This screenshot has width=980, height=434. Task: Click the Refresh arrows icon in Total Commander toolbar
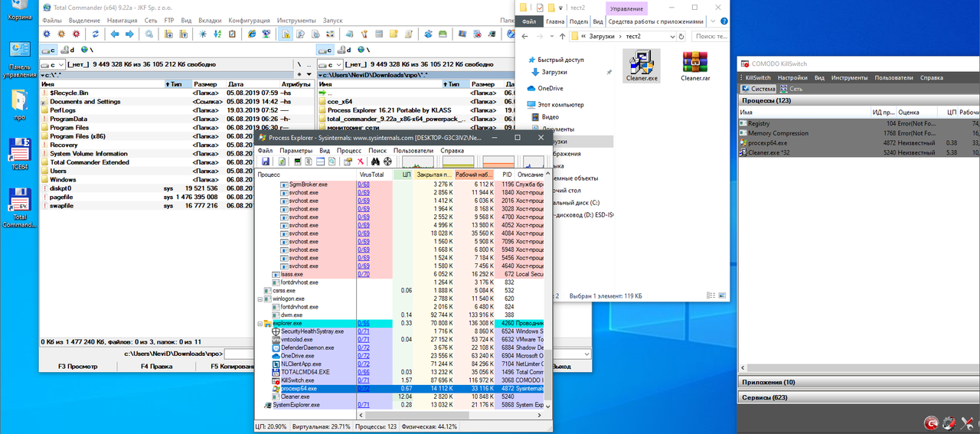pos(95,34)
